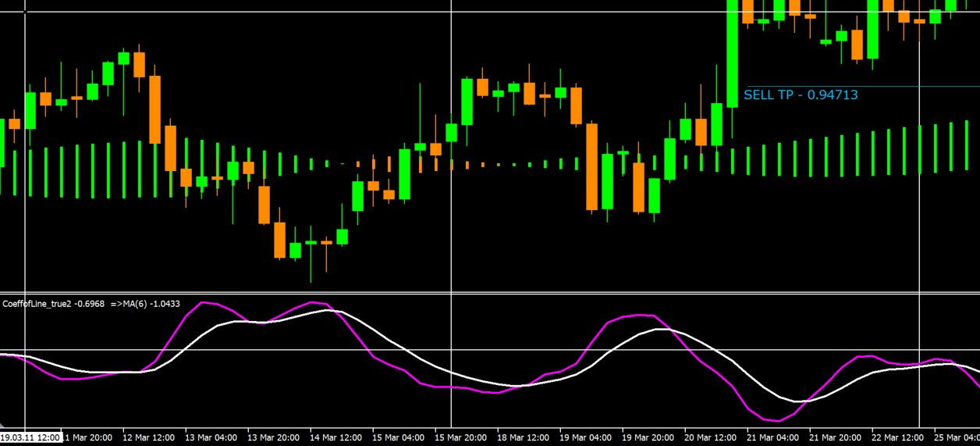Click the 19 Mar 04:00 time label
Viewport: 980px width, 446px height.
pyautogui.click(x=586, y=438)
